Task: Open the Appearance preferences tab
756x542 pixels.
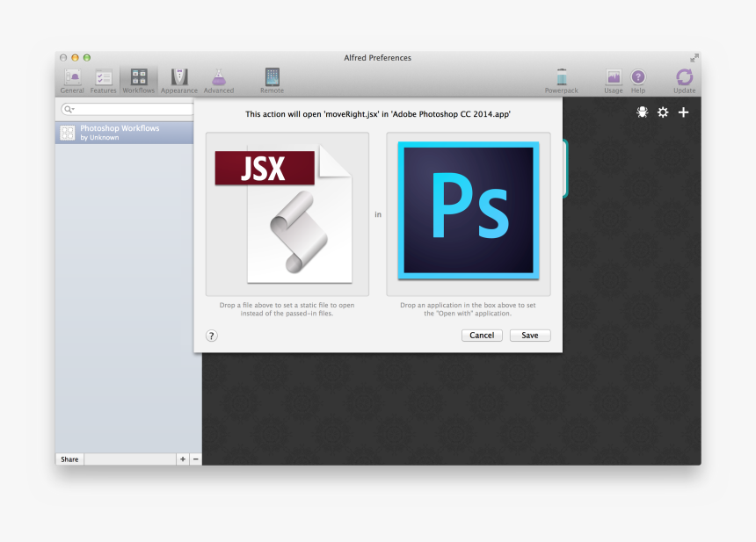Action: pos(178,81)
